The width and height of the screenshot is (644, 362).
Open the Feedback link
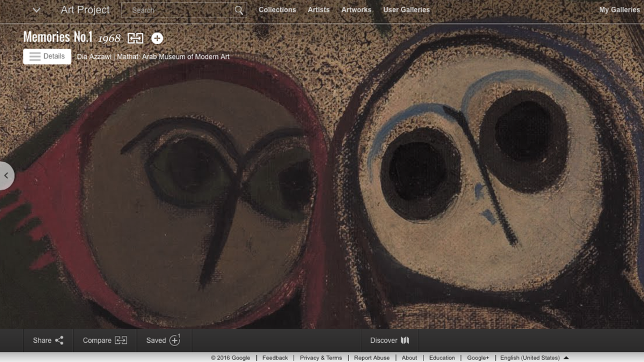(x=275, y=358)
